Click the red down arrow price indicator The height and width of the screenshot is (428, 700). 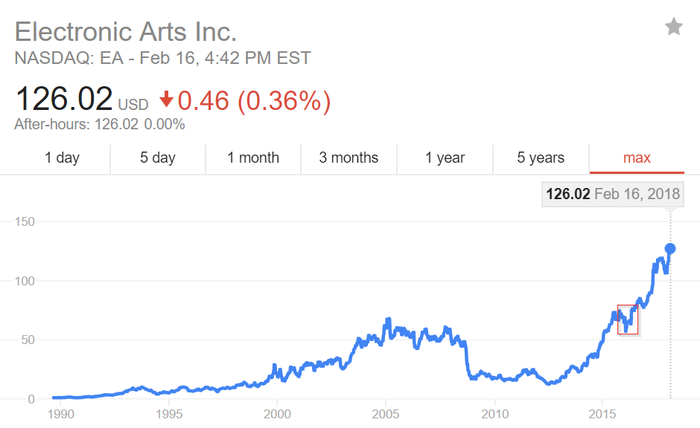[x=166, y=101]
